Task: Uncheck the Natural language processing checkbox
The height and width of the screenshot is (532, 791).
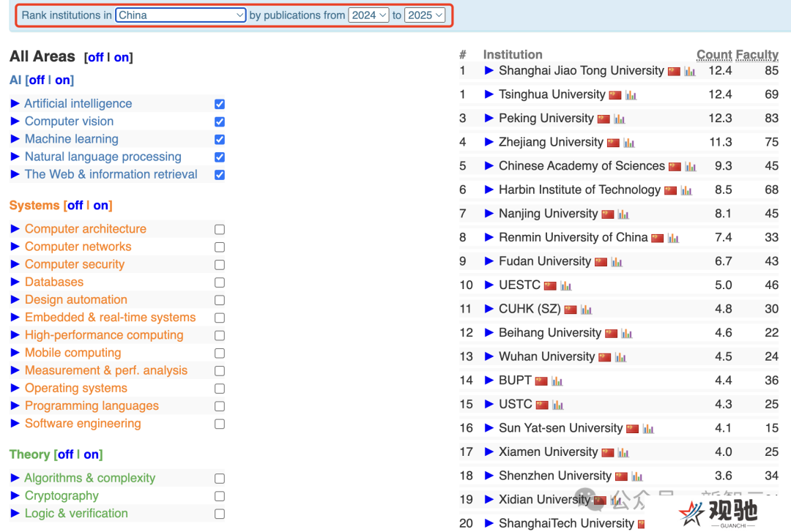Action: click(220, 157)
